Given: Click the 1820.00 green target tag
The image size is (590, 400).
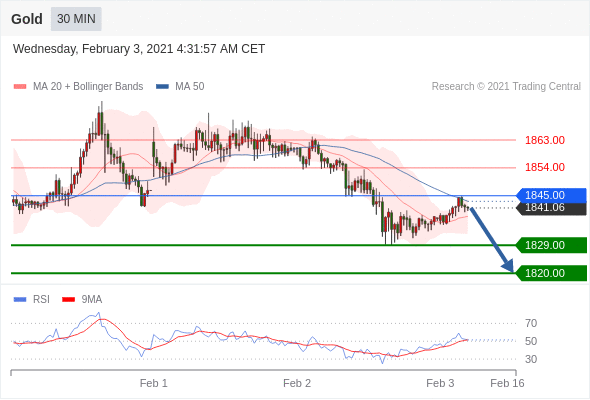Looking at the screenshot, I should 551,273.
